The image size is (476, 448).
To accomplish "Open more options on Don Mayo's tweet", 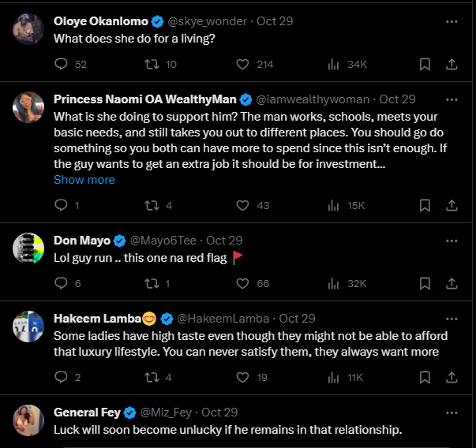I will click(452, 241).
